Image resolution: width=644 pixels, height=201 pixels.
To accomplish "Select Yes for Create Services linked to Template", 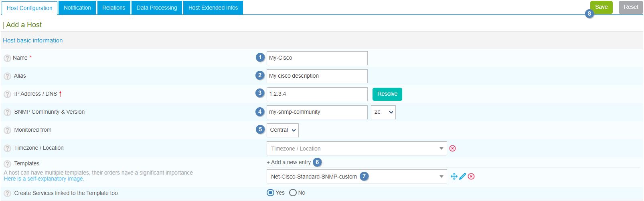I will [271, 193].
